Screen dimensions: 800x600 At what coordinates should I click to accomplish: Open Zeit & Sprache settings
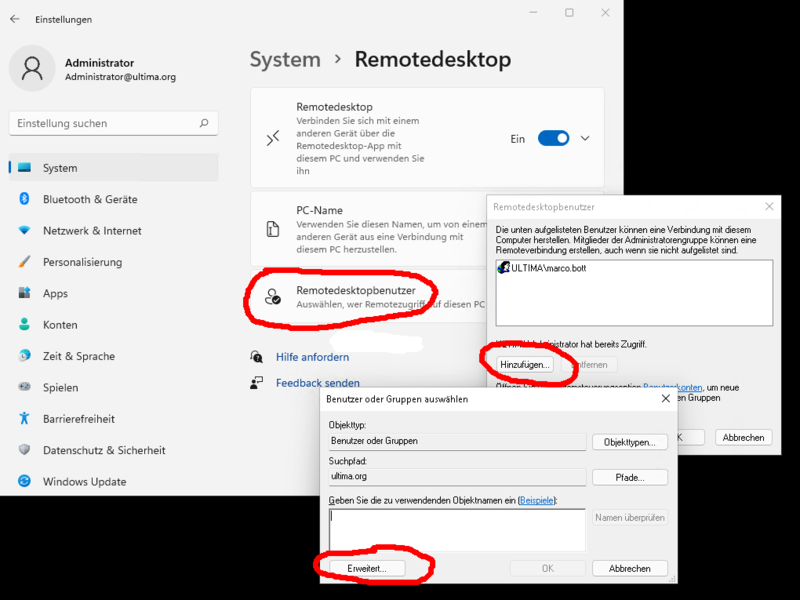[78, 356]
